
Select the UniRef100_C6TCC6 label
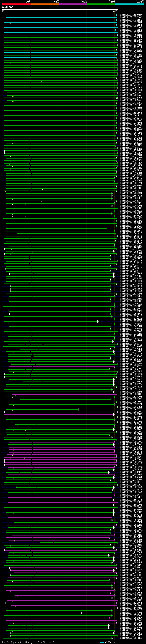tap(131, 87)
